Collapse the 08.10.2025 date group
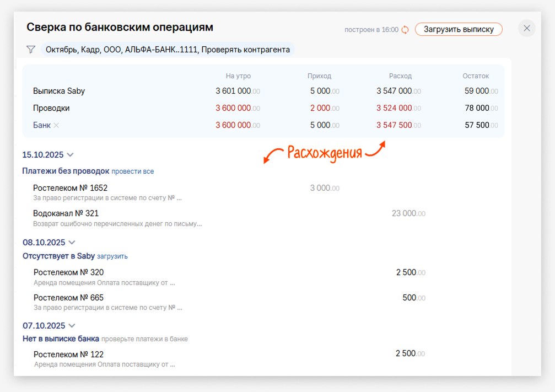 [72, 243]
